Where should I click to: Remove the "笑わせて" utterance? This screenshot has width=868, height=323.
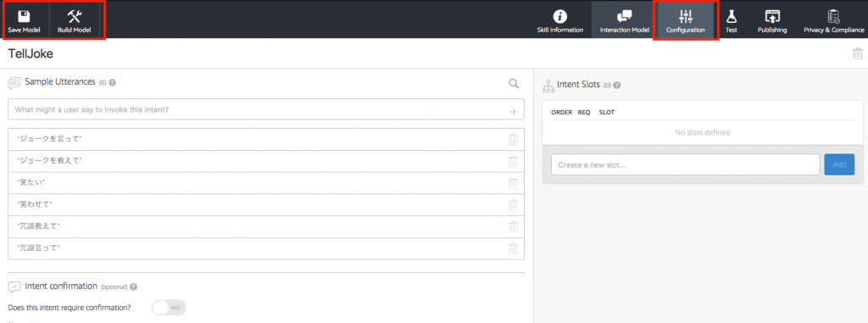pos(513,205)
